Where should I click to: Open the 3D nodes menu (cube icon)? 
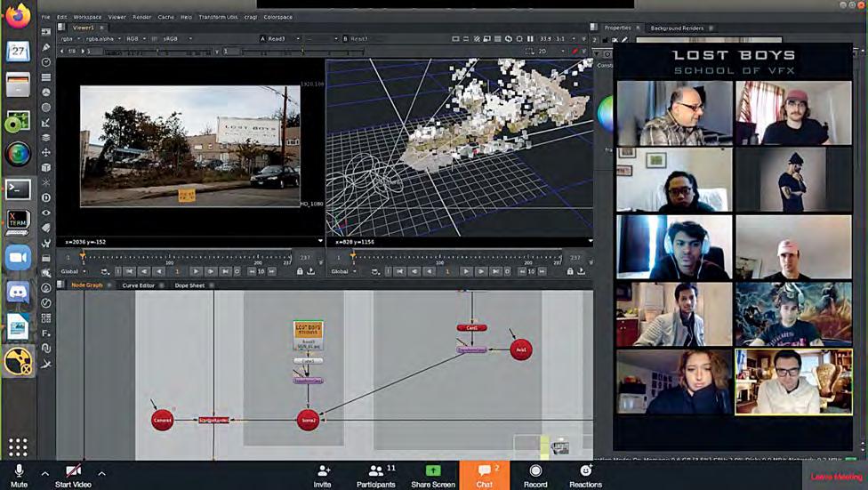[46, 167]
